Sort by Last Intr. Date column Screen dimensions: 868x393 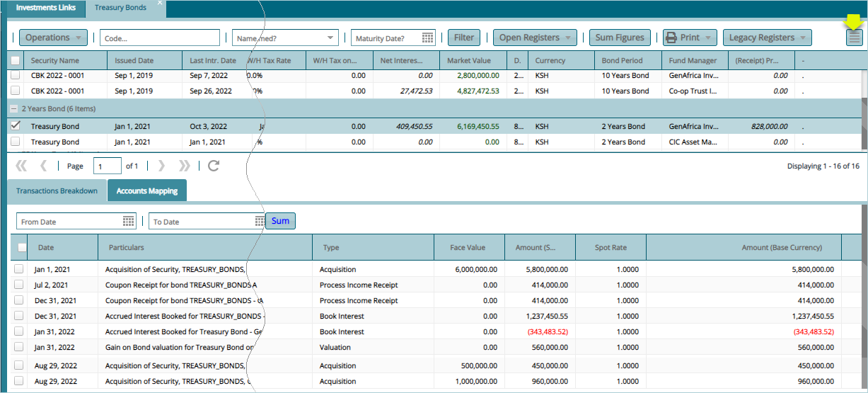point(214,61)
